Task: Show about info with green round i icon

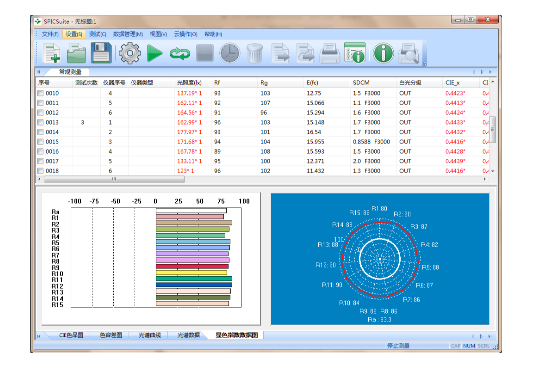Action: tap(383, 53)
